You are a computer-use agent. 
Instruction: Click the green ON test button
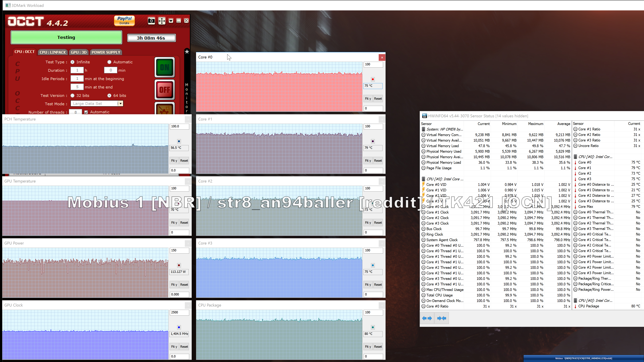[x=165, y=67]
